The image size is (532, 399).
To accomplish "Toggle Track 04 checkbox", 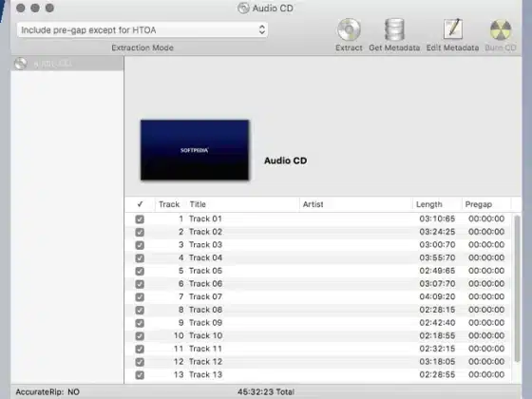I will point(140,258).
